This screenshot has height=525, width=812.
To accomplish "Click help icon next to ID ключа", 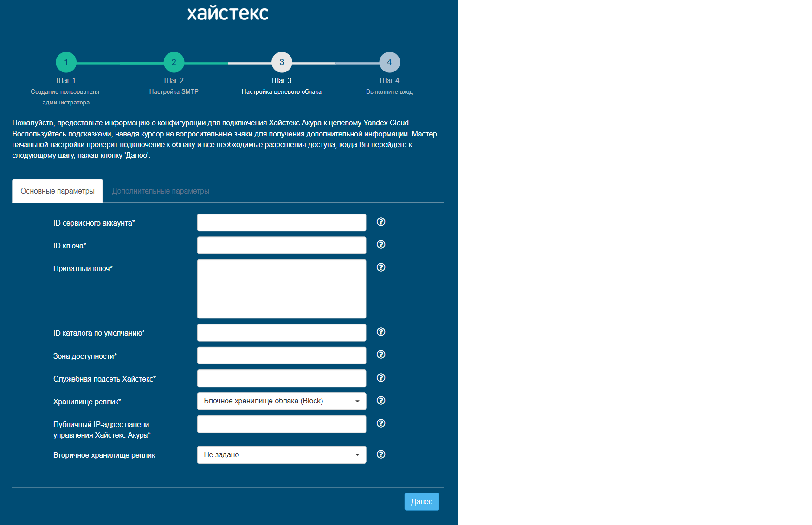I will pos(381,245).
